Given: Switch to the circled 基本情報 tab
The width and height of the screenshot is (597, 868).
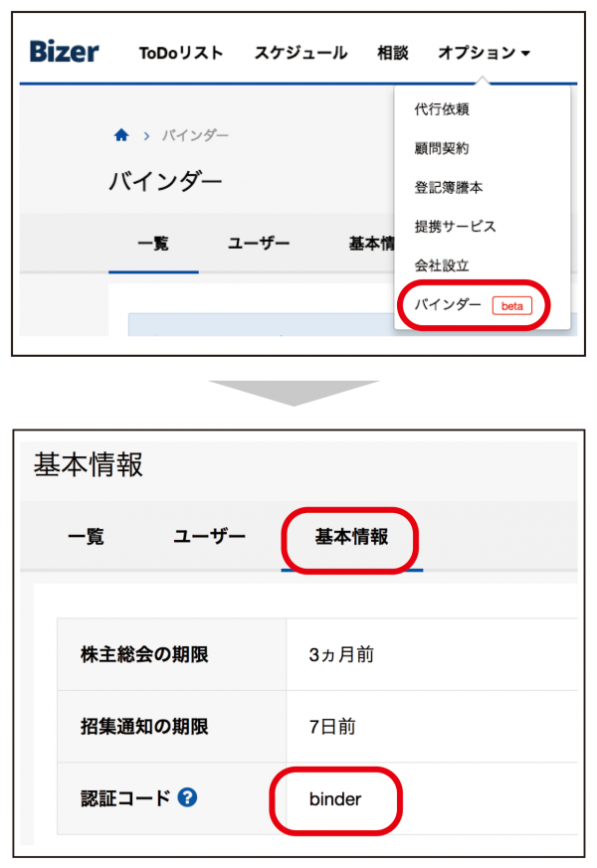Looking at the screenshot, I should (351, 537).
